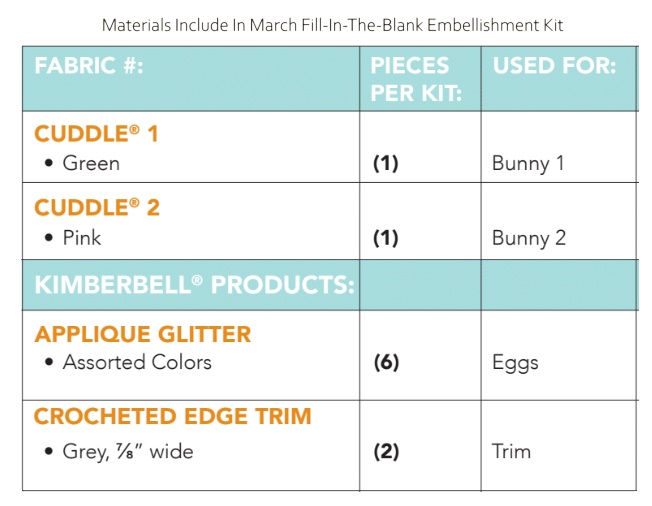652x506 pixels.
Task: Click the "KIMBERBELL® PRODUCTS:" section header
Action: (x=194, y=285)
